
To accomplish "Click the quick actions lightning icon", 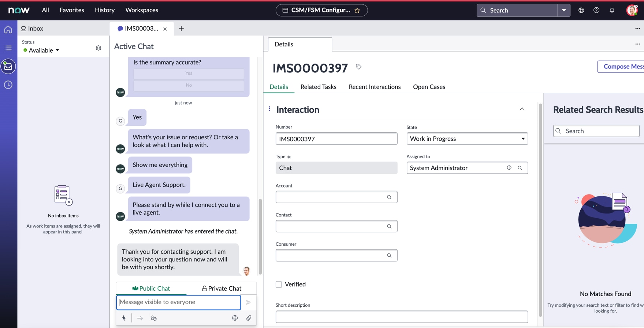I will pos(124,318).
